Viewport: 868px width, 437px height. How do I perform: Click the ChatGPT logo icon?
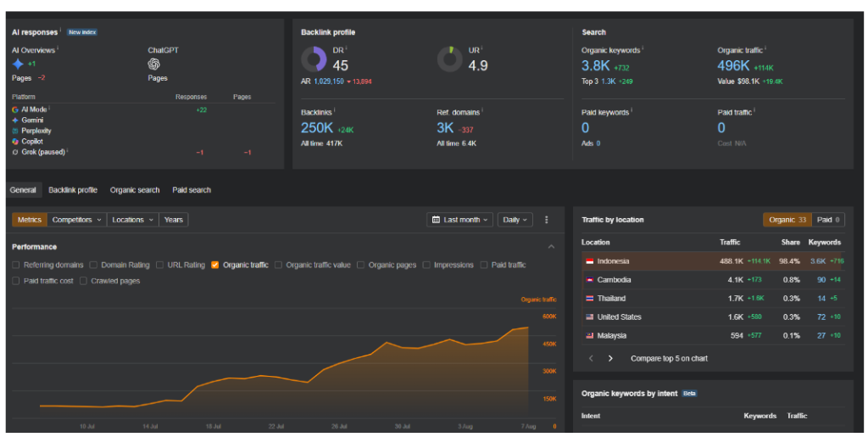point(154,64)
